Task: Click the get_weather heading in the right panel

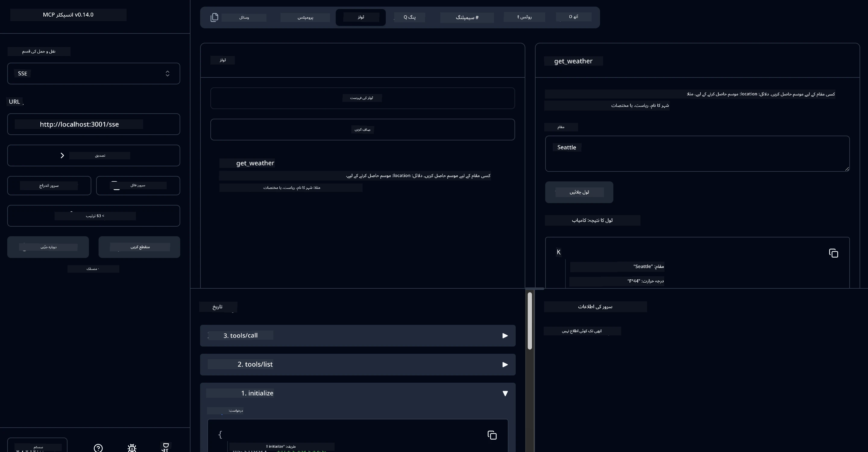Action: coord(573,61)
